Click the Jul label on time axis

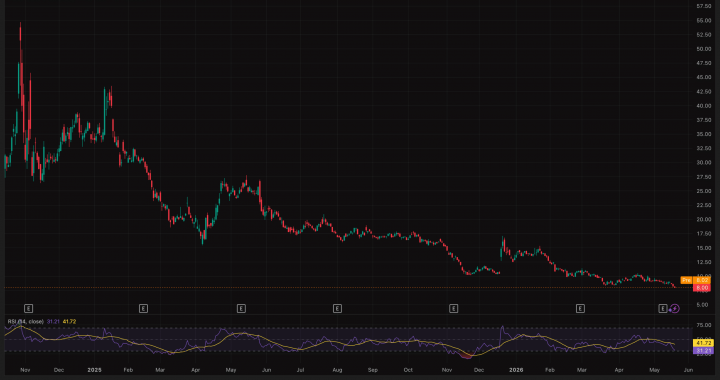pyautogui.click(x=300, y=369)
